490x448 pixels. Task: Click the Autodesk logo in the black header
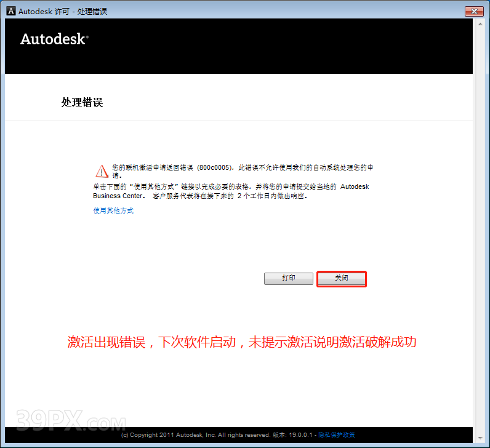pyautogui.click(x=54, y=39)
